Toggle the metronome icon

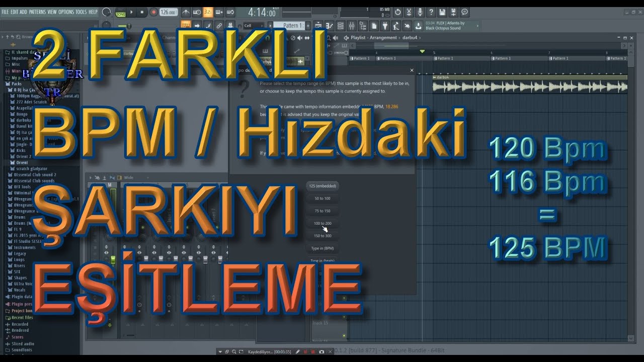click(186, 12)
